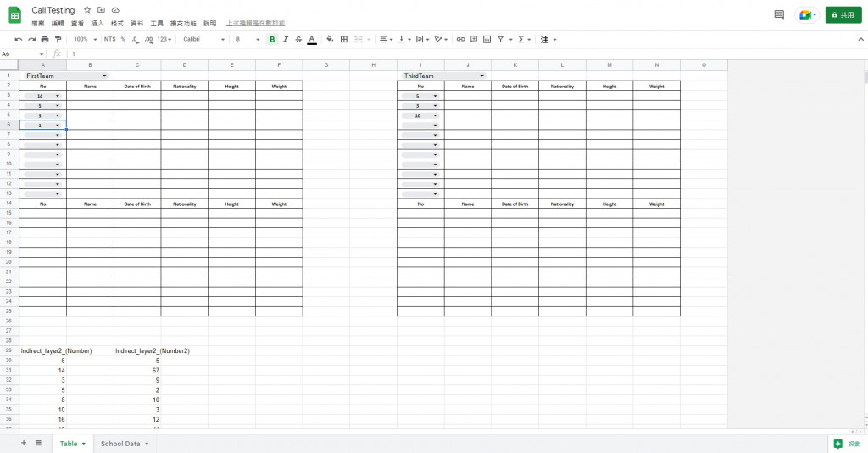Screen dimensions: 868x453
Task: Open the Calibri font dropdown
Action: coord(203,39)
